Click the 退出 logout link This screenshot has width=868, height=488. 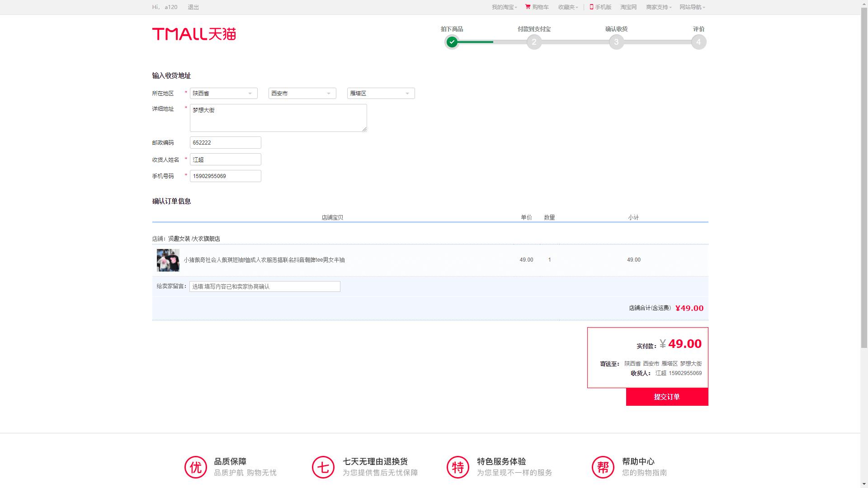point(193,7)
